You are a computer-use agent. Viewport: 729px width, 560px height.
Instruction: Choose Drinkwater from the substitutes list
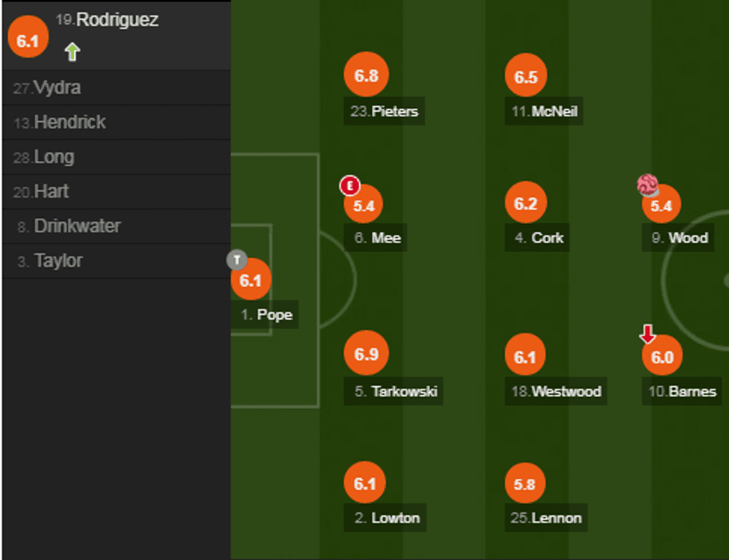pos(77,226)
